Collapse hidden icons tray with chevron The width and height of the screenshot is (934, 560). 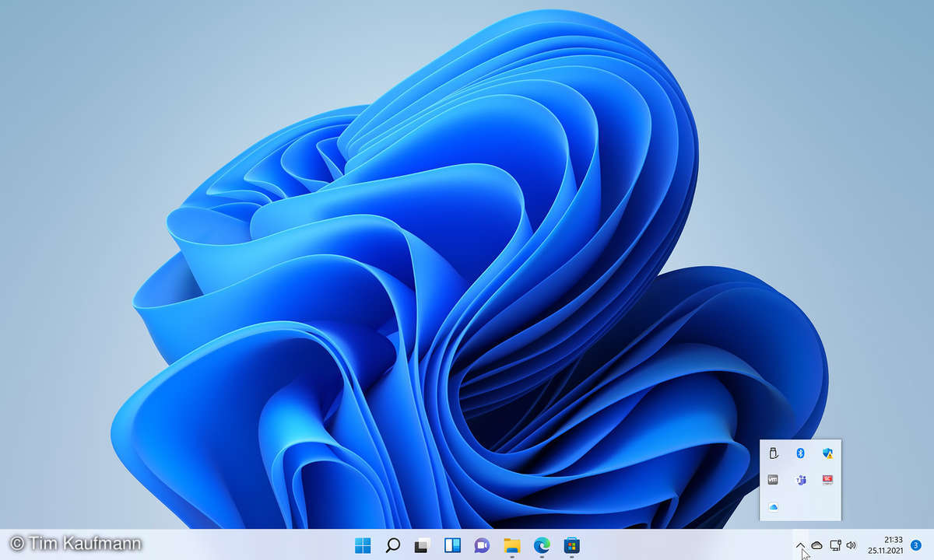pyautogui.click(x=801, y=545)
